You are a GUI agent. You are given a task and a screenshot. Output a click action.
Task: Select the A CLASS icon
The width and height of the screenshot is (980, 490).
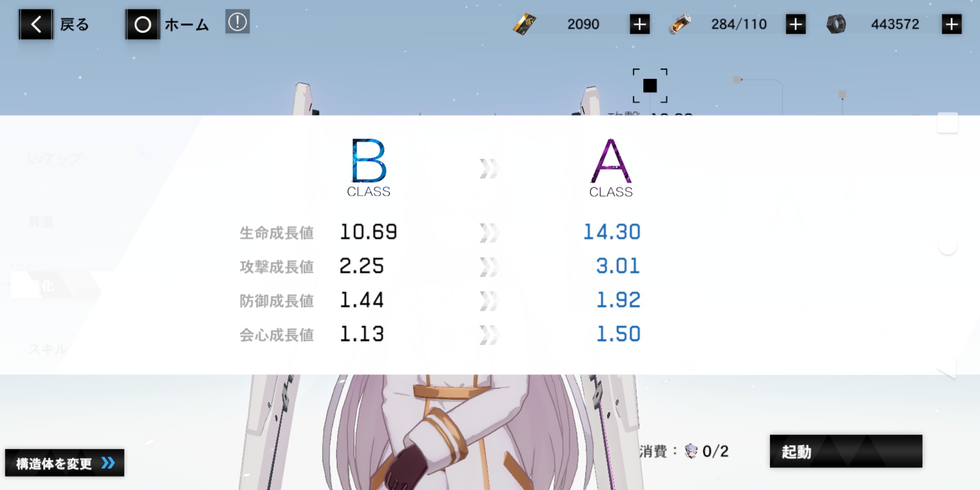coord(612,166)
